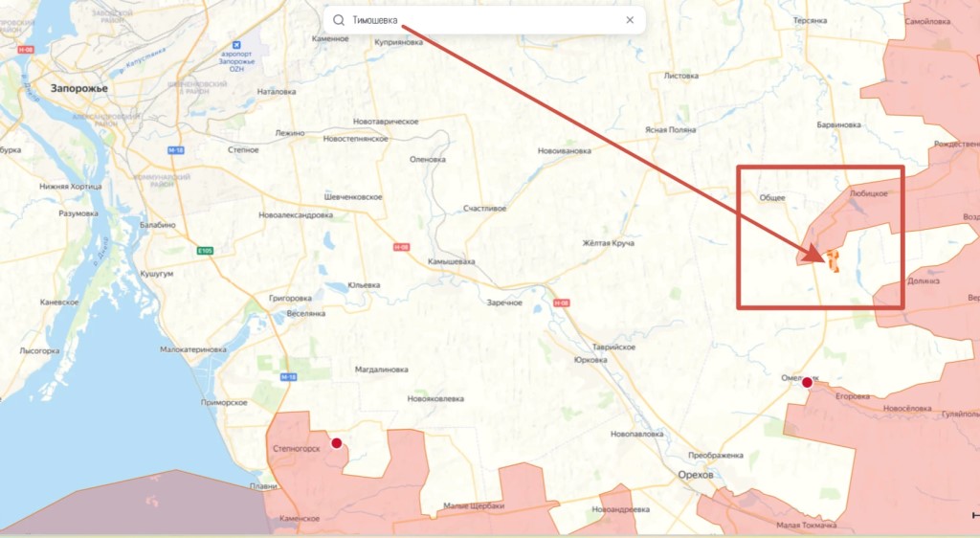Click the search magnifier icon
This screenshot has width=980, height=538.
click(338, 20)
